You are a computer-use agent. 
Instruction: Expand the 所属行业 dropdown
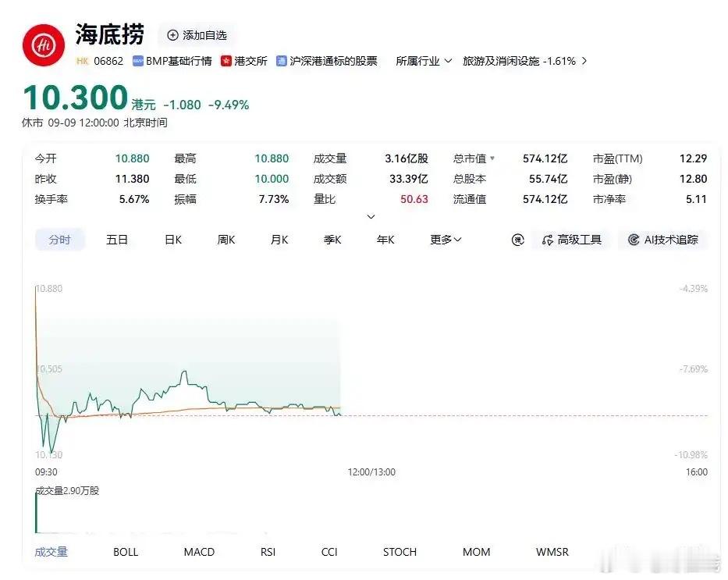[424, 61]
